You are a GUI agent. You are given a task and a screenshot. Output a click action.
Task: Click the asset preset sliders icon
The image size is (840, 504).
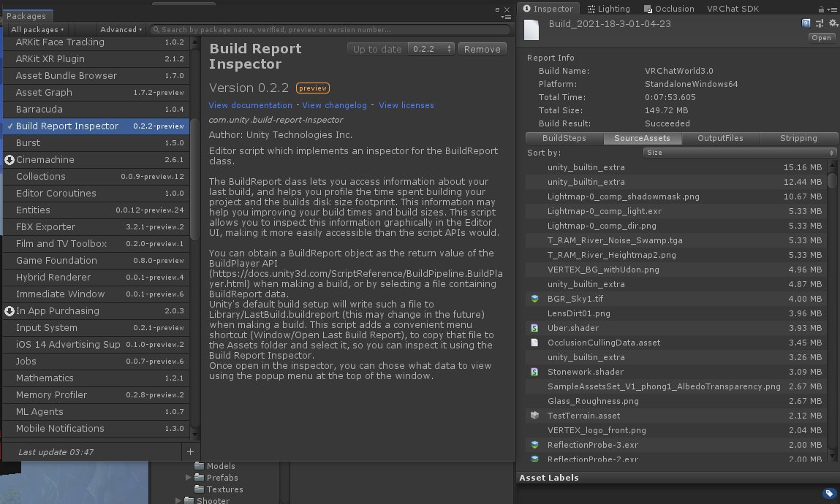819,23
